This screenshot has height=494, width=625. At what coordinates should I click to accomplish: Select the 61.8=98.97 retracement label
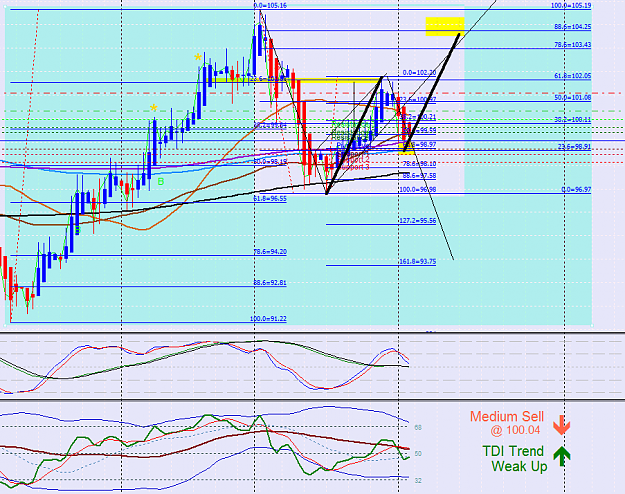click(419, 145)
